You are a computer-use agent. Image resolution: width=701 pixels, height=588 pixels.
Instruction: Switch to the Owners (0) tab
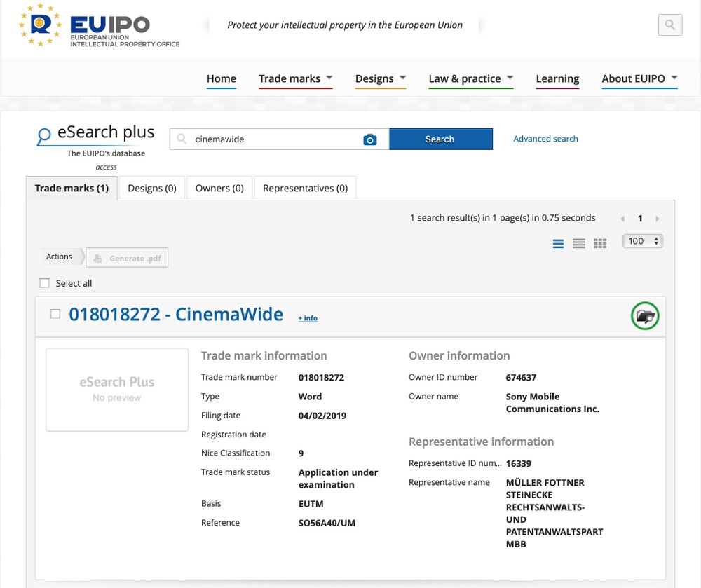coord(219,188)
